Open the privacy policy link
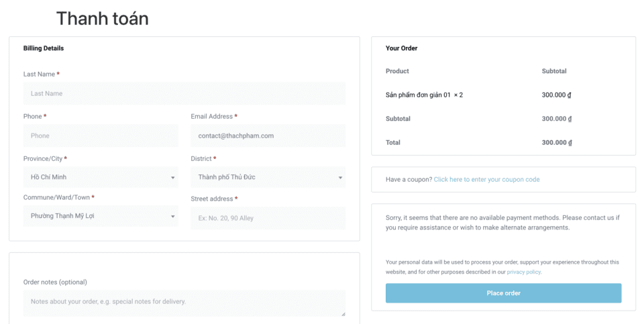Image resolution: width=644 pixels, height=324 pixels. coord(523,272)
